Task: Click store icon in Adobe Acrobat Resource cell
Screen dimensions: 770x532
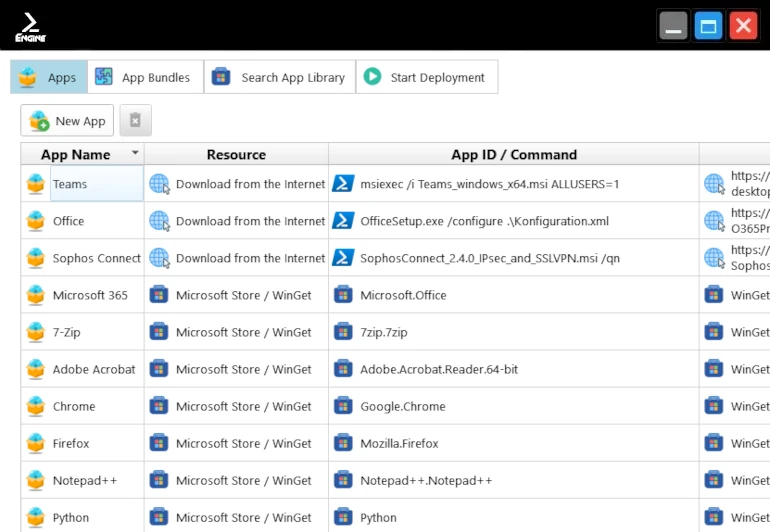Action: (159, 369)
